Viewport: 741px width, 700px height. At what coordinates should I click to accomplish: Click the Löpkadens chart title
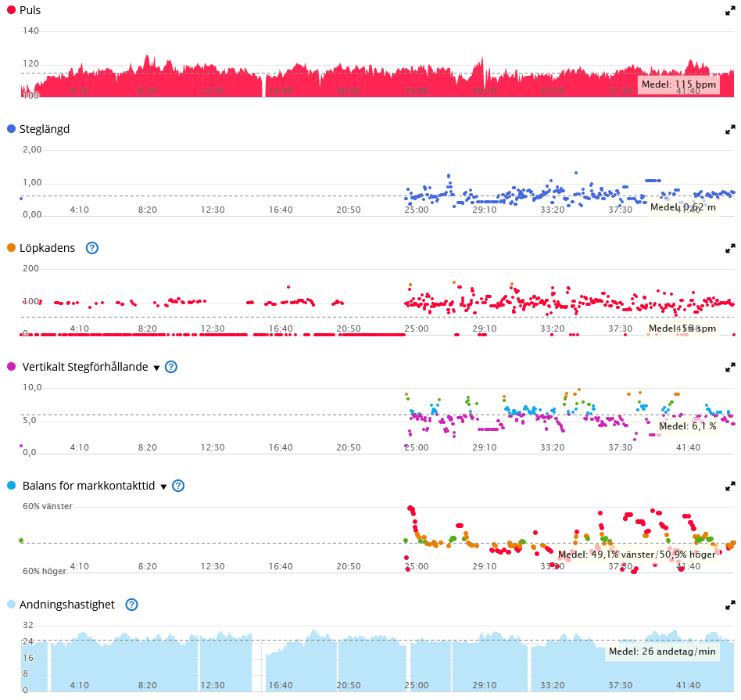point(47,248)
